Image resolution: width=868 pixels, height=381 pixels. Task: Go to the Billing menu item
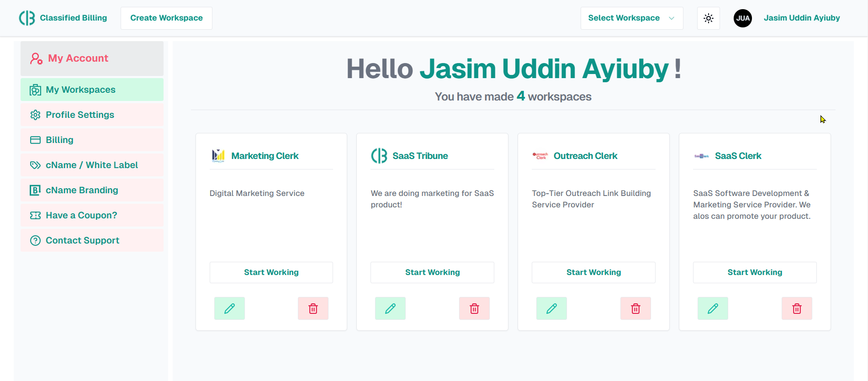point(92,140)
